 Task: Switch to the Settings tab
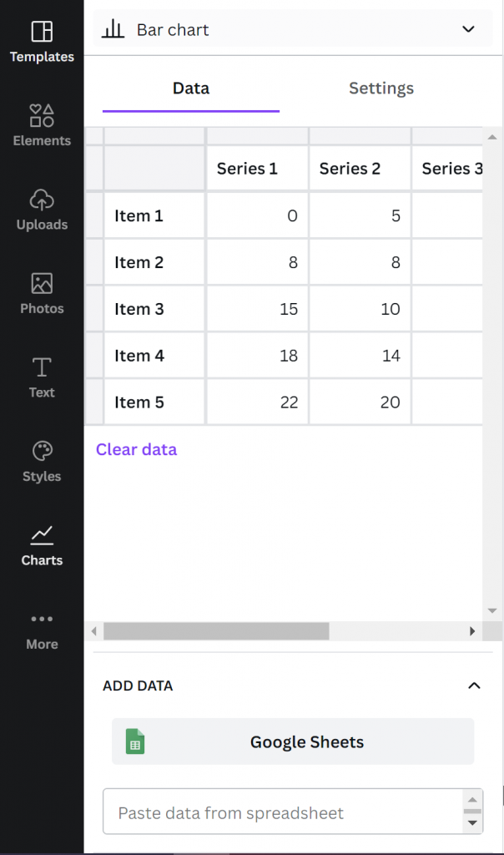[x=381, y=89]
